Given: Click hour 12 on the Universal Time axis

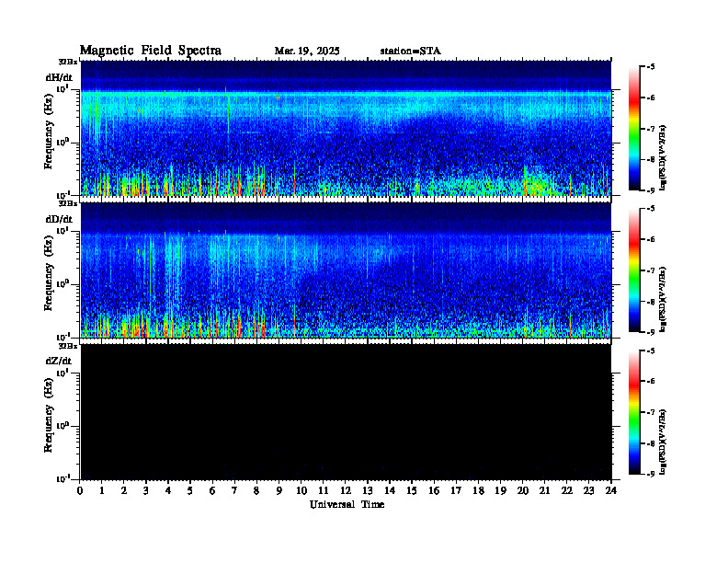Looking at the screenshot, I should coord(346,490).
